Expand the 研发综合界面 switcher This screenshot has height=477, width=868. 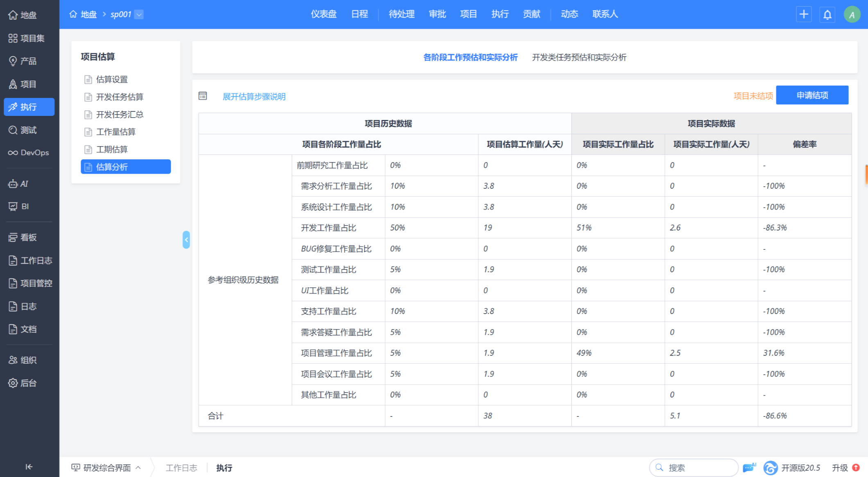[106, 468]
